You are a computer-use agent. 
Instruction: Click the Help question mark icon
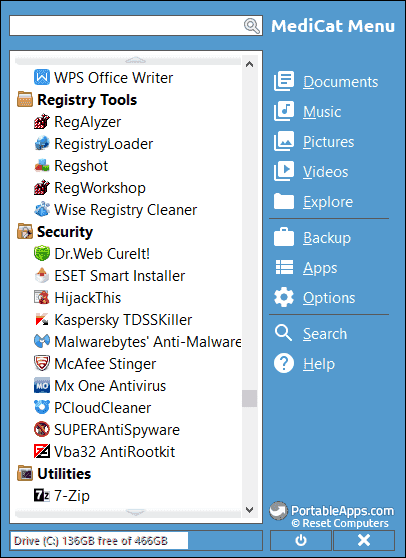(x=284, y=363)
